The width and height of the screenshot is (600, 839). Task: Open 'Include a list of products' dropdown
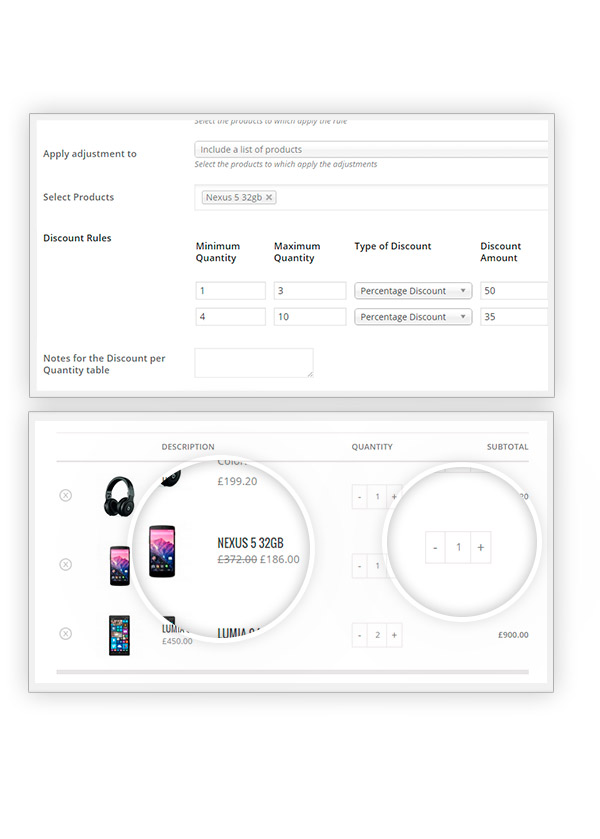pos(371,149)
